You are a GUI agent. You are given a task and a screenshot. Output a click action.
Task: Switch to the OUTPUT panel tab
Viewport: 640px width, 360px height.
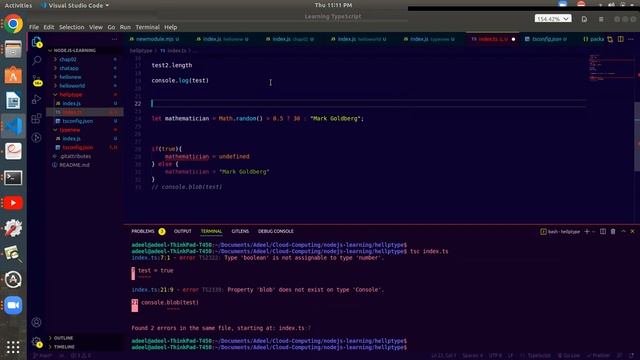(182, 231)
